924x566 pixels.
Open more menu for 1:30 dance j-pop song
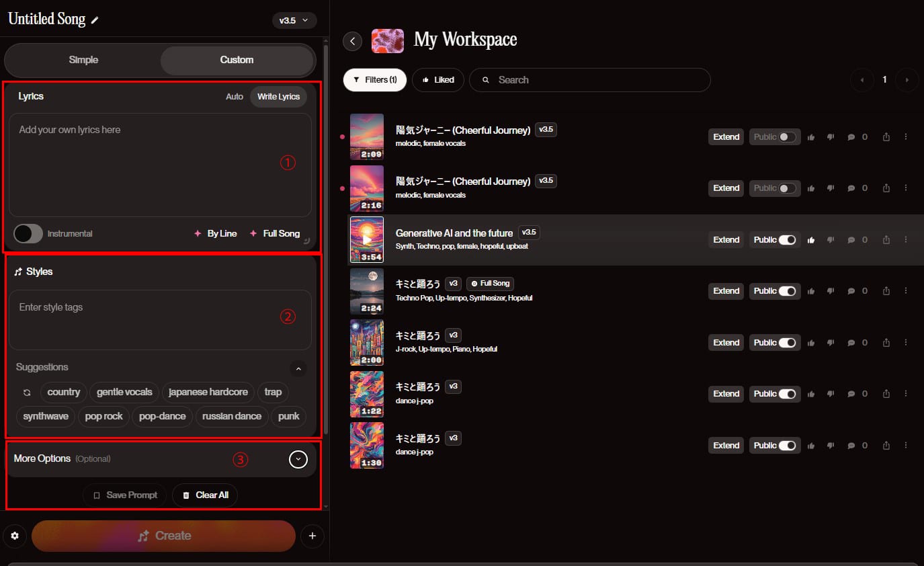[906, 446]
